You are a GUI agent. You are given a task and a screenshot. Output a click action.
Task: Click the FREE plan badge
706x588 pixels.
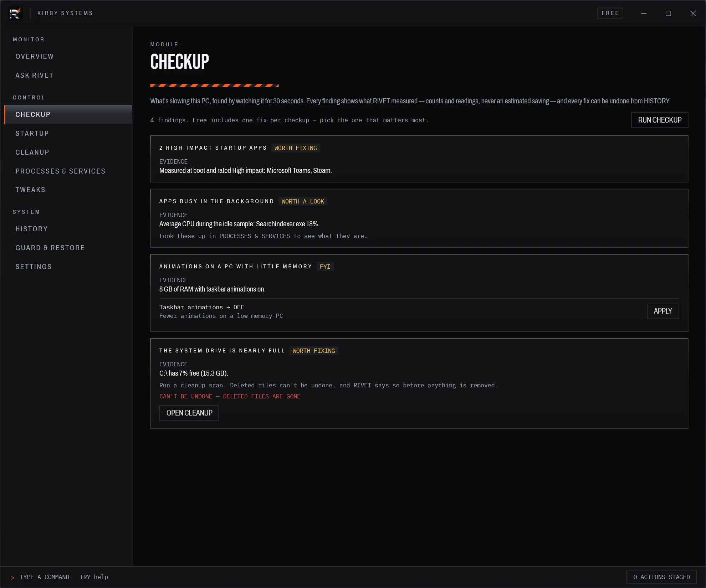610,13
